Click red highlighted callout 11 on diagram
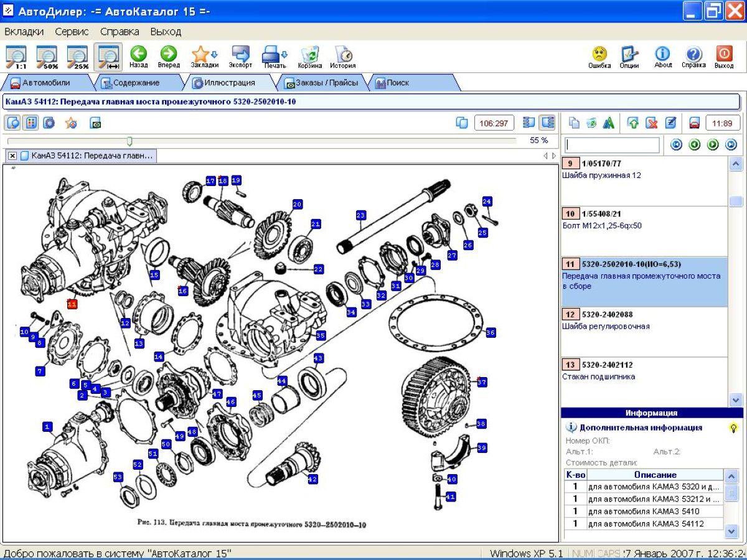The image size is (747, 560). click(x=72, y=304)
